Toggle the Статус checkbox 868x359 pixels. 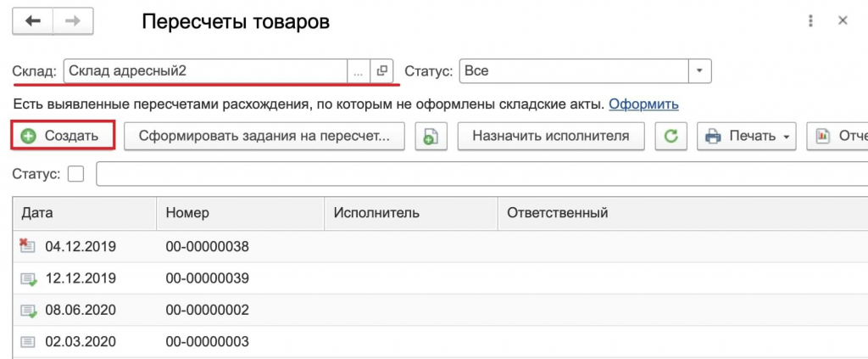[x=75, y=174]
